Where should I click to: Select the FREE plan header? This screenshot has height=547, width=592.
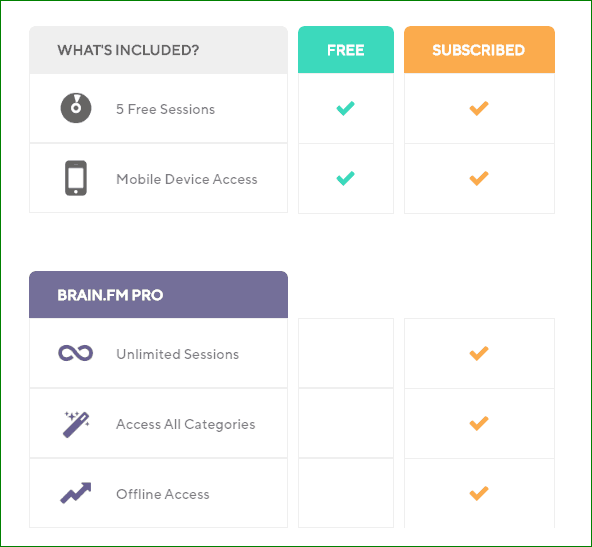click(346, 49)
